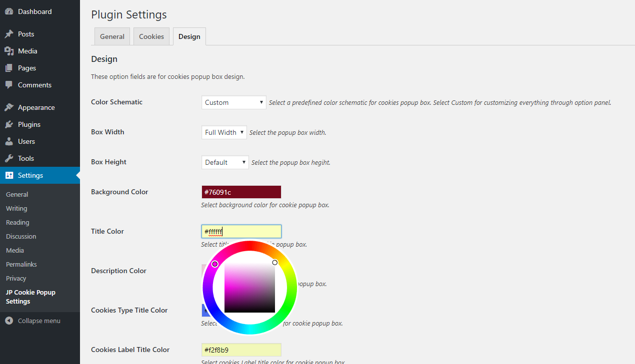The width and height of the screenshot is (635, 364).
Task: Expand the Box Width dropdown
Action: pos(223,132)
